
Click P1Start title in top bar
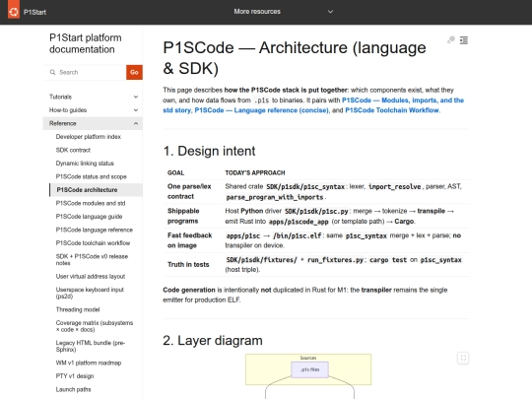click(34, 12)
